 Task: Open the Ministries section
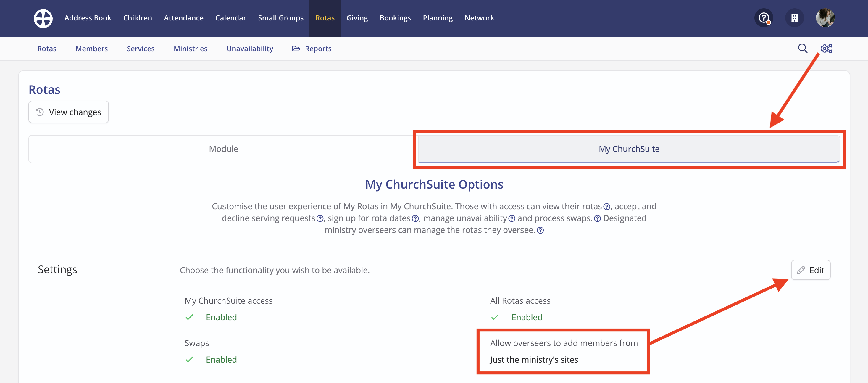(x=191, y=49)
